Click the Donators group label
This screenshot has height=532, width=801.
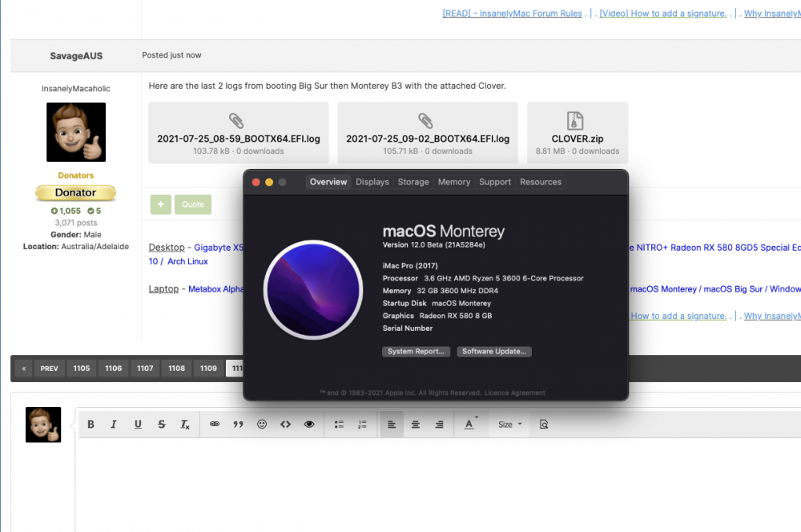(x=75, y=175)
